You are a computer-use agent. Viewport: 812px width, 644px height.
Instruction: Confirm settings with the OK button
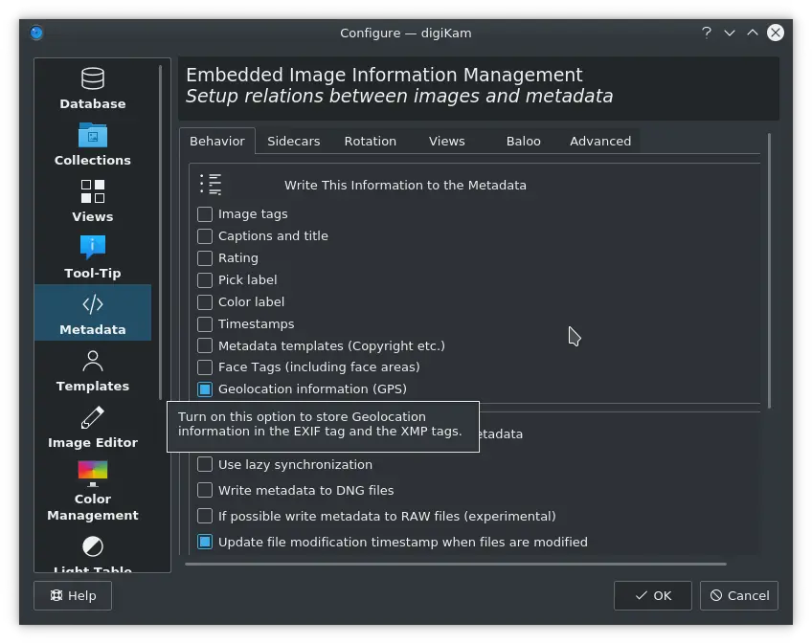tap(652, 595)
